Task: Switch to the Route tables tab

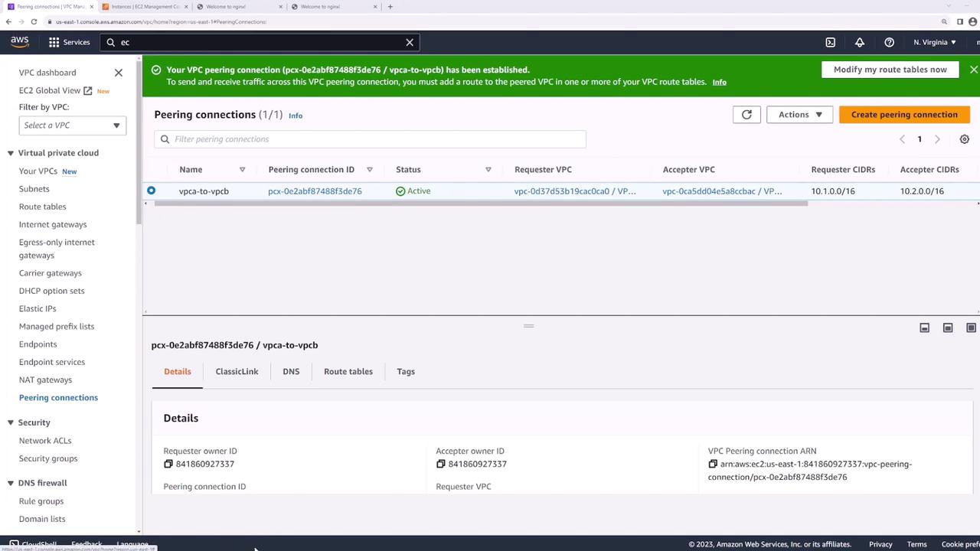Action: click(348, 371)
